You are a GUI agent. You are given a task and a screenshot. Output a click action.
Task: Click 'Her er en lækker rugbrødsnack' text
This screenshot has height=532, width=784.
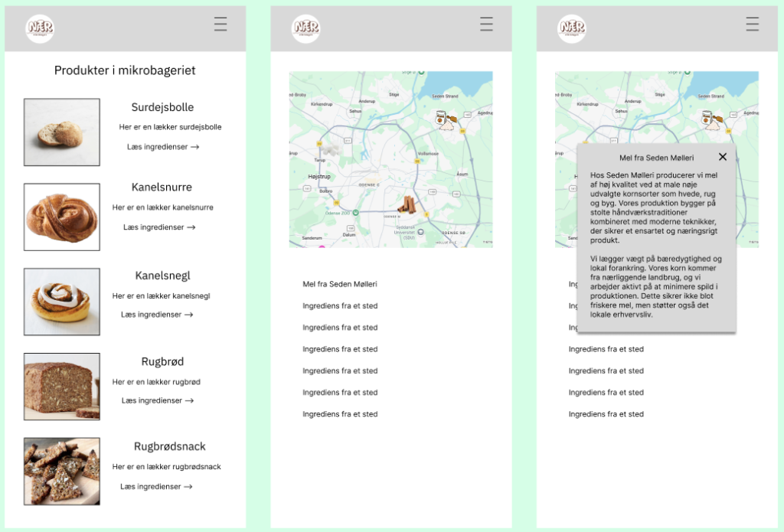[x=166, y=467]
